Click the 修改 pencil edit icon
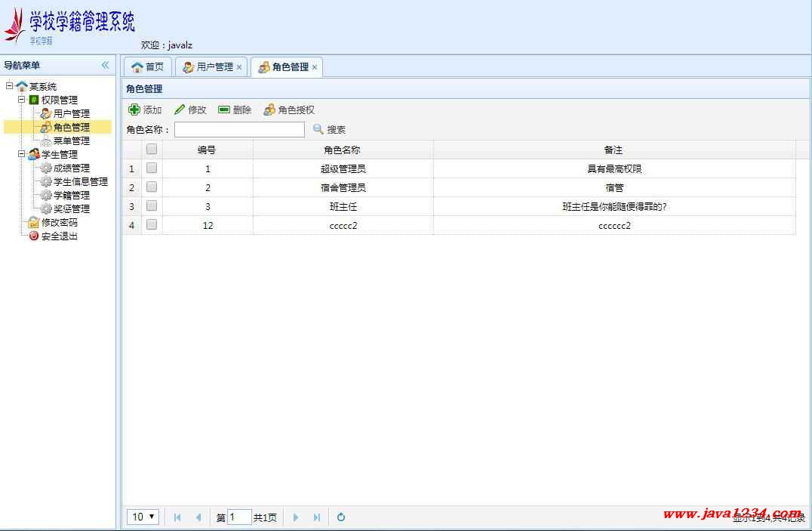Image resolution: width=812 pixels, height=531 pixels. pos(180,110)
